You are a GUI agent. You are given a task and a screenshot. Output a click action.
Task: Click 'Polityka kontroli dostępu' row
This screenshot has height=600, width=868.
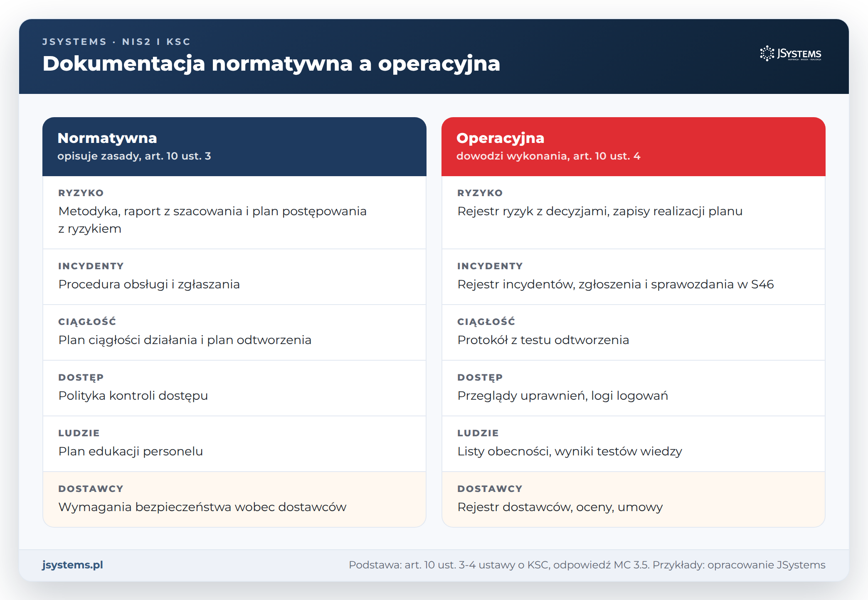[234, 388]
